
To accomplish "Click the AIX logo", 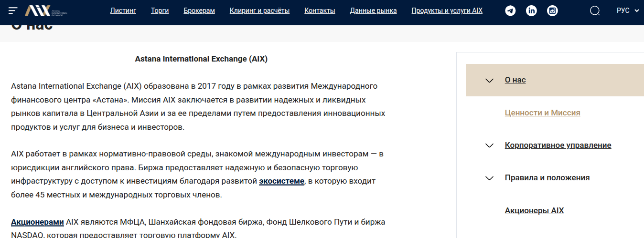I will (x=46, y=10).
